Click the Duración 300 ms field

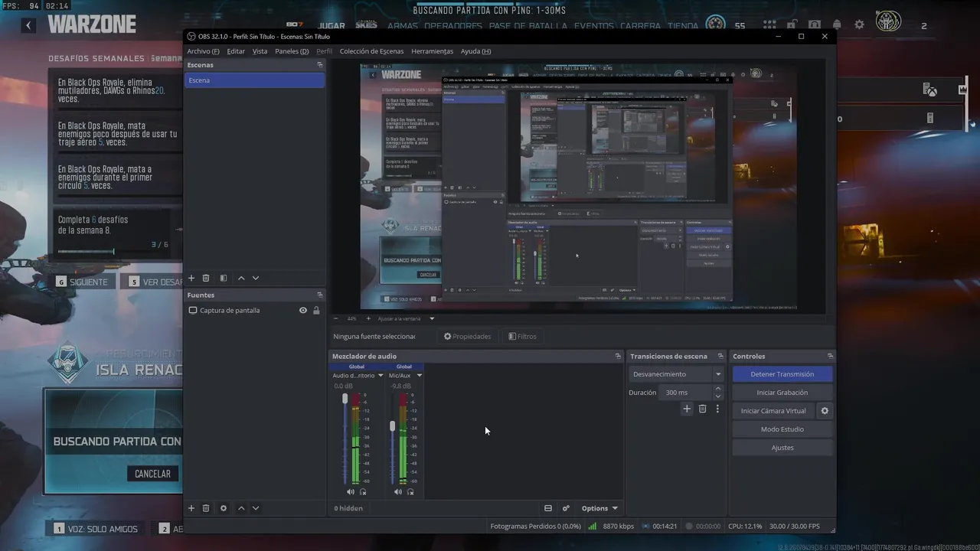point(685,393)
